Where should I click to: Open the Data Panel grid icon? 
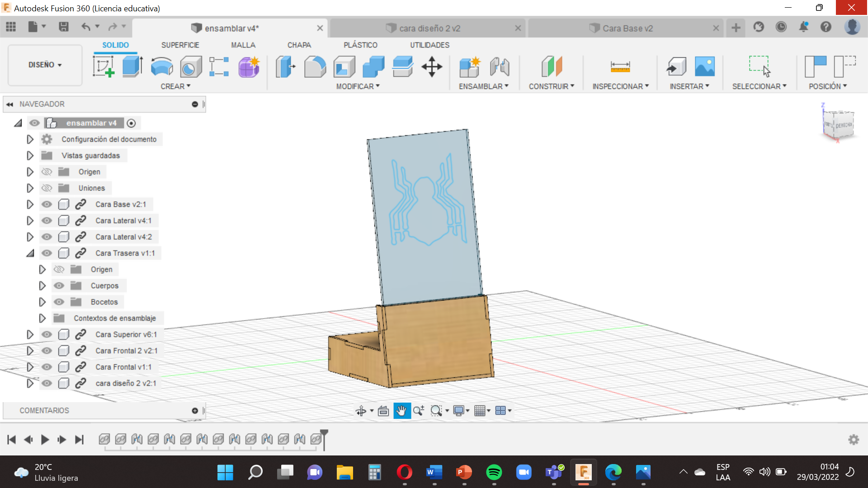point(11,27)
